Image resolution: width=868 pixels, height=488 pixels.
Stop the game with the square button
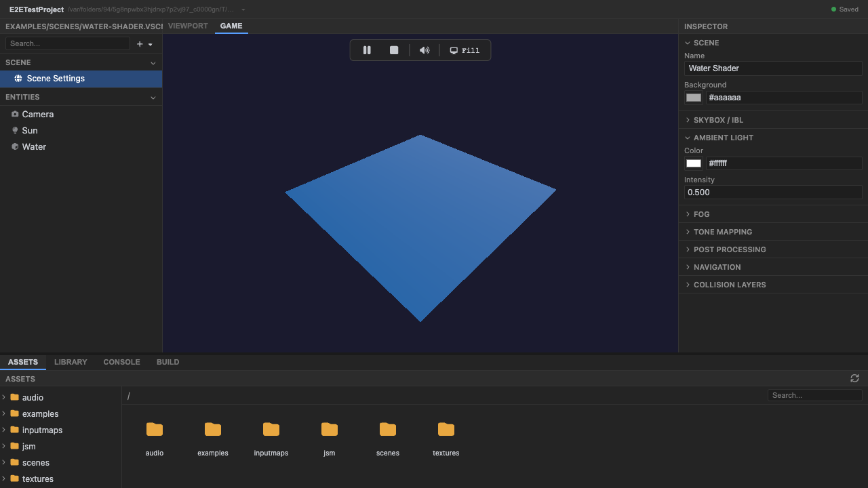click(394, 50)
